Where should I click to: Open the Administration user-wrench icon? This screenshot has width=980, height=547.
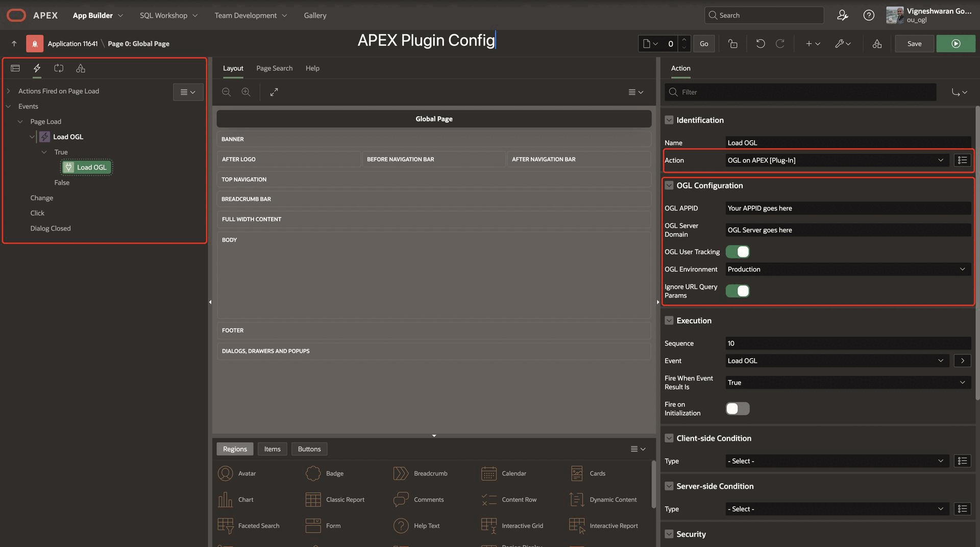pos(843,15)
